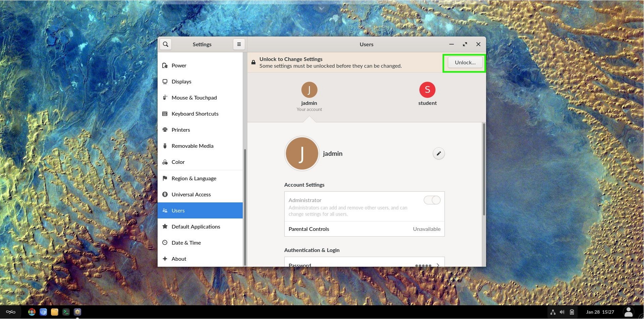
Task: Open Universal Access settings
Action: click(x=200, y=194)
